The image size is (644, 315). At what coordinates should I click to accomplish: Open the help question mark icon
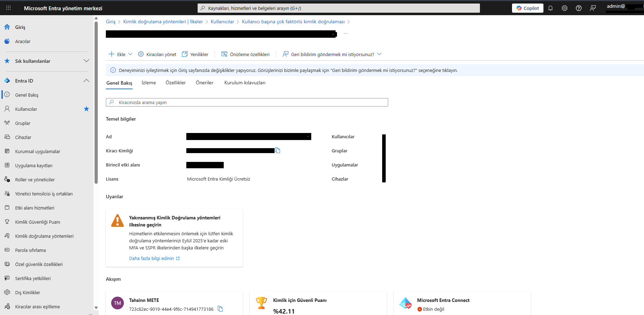[579, 8]
